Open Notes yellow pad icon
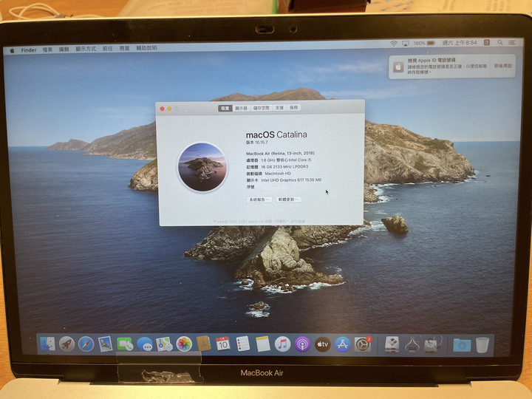The width and height of the screenshot is (532, 399). 262,344
